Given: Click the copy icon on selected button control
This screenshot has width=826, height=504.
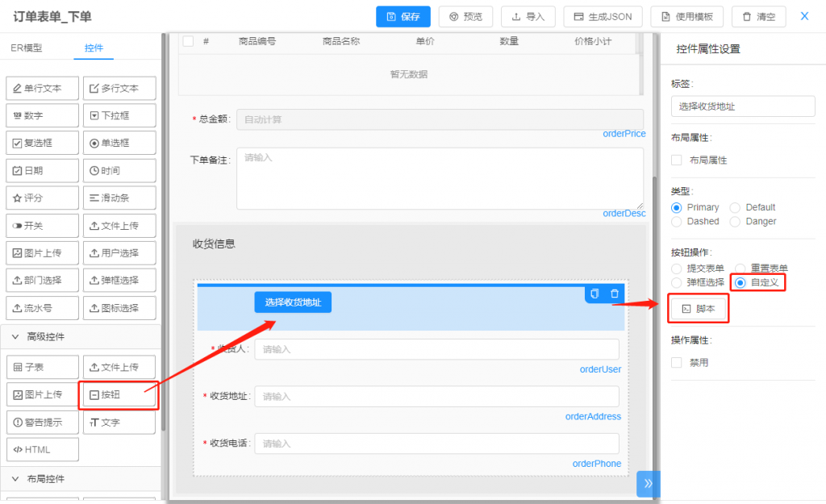Looking at the screenshot, I should [x=594, y=294].
